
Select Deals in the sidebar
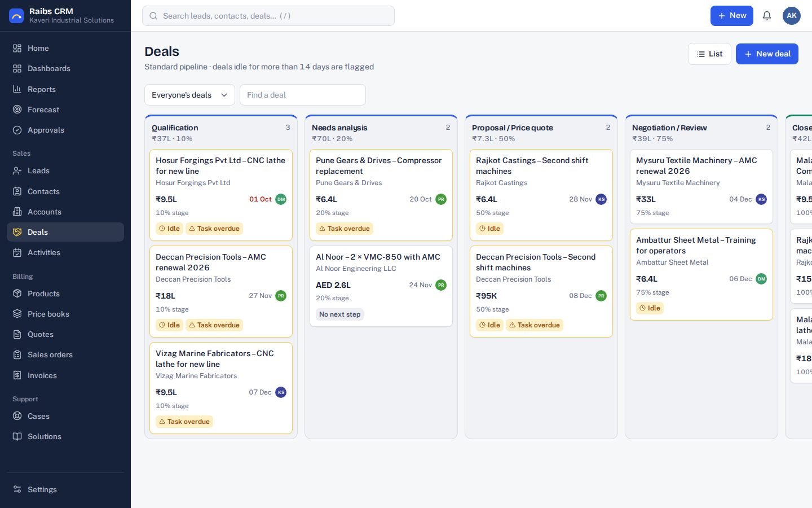point(65,232)
